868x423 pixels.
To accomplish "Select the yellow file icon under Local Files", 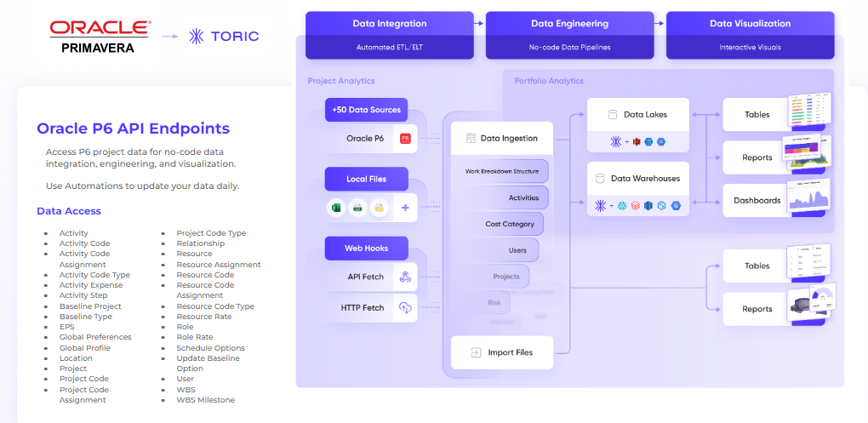I will pos(379,208).
